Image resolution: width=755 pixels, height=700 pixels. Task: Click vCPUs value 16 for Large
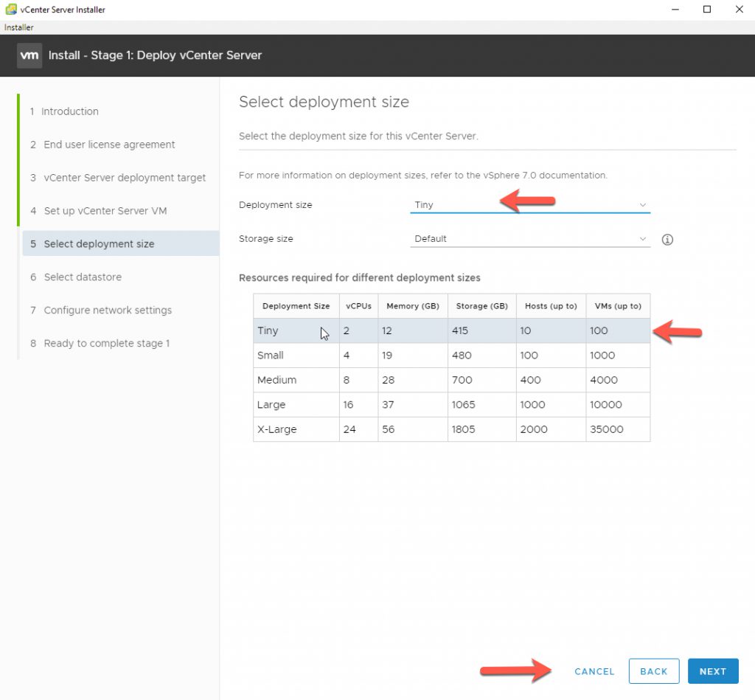point(348,405)
